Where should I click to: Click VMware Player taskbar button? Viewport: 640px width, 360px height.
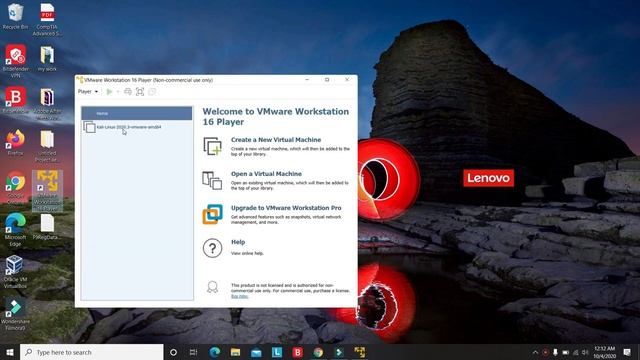tap(360, 352)
